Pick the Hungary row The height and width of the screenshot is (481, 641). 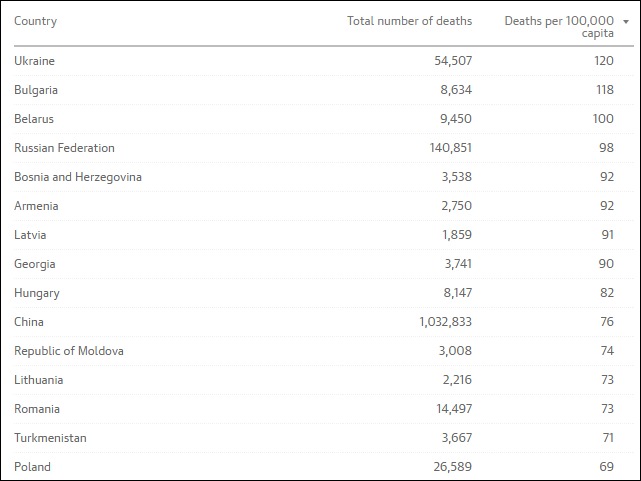(x=37, y=293)
